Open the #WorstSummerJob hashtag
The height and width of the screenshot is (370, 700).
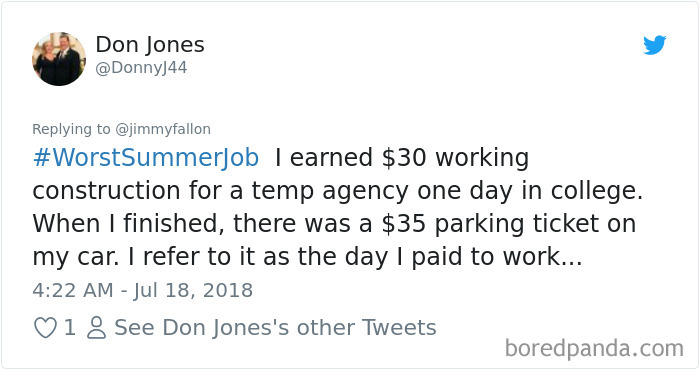pos(146,158)
